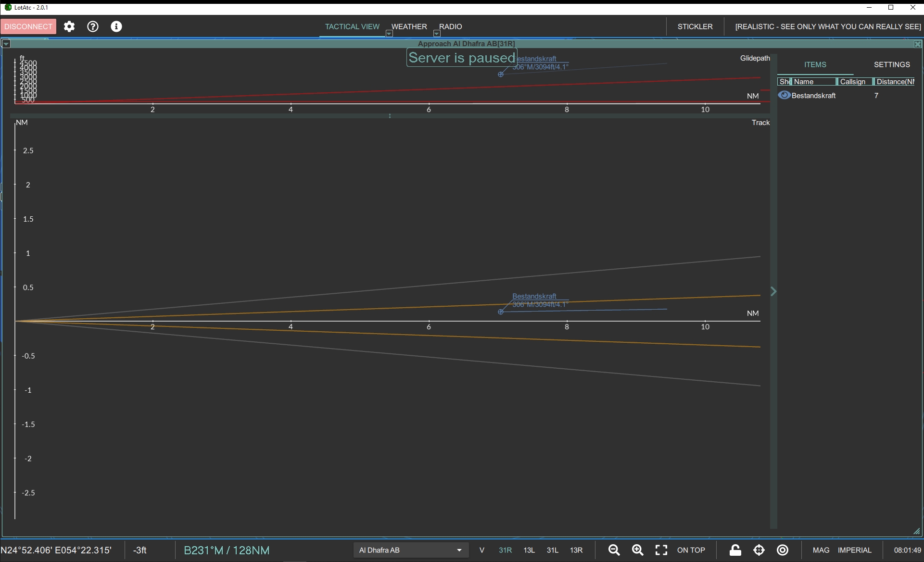Viewport: 924px width, 562px height.
Task: Toggle MAG heading mode
Action: (x=821, y=550)
